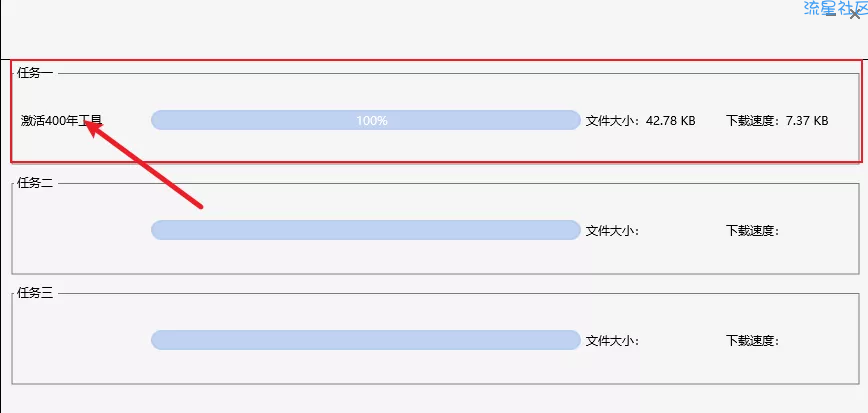Click the red arrow annotation tail
Screen dimensions: 868x413
tap(200, 206)
